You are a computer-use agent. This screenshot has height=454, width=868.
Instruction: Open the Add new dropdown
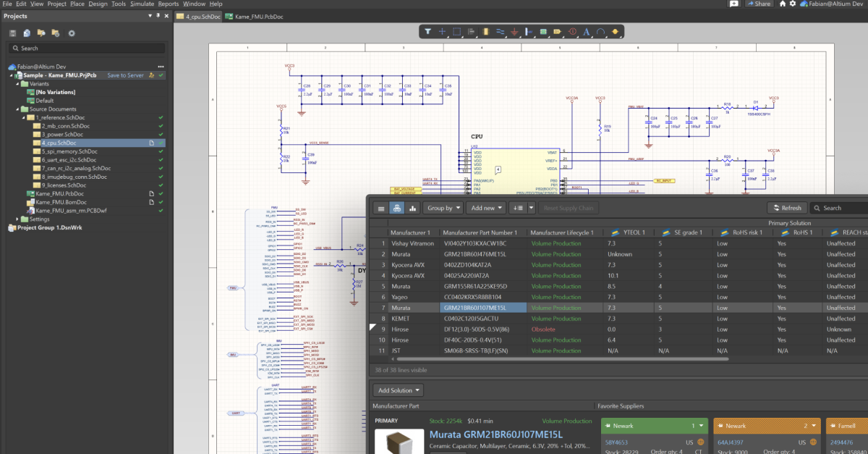pyautogui.click(x=486, y=208)
